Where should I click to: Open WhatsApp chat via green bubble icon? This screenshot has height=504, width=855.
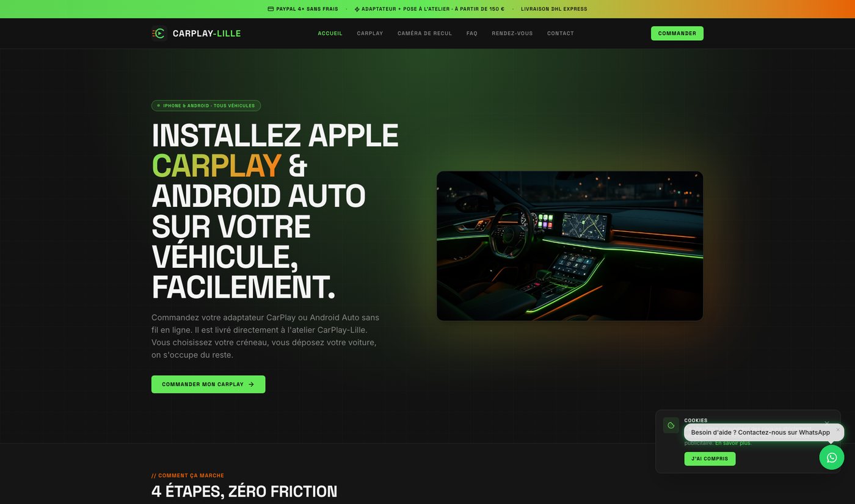pyautogui.click(x=832, y=457)
